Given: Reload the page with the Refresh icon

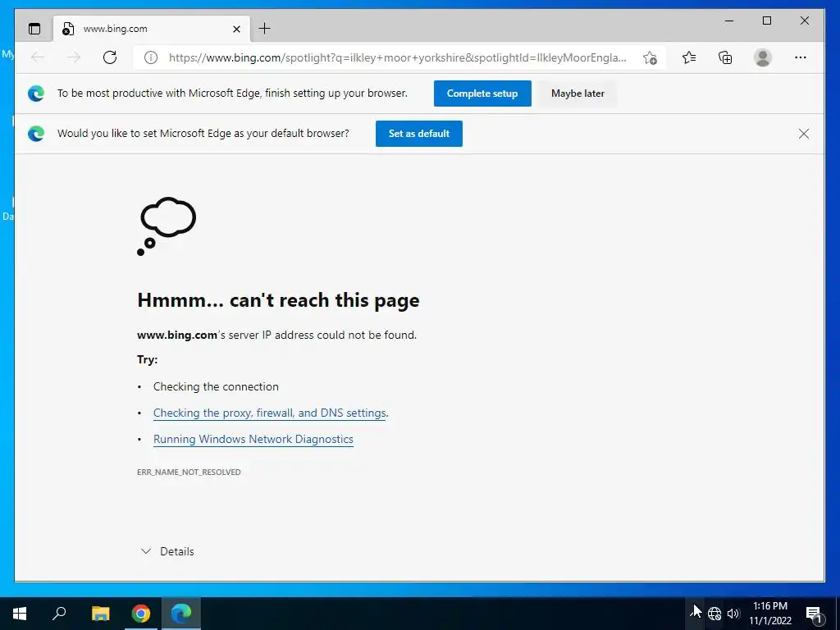Looking at the screenshot, I should [x=110, y=57].
